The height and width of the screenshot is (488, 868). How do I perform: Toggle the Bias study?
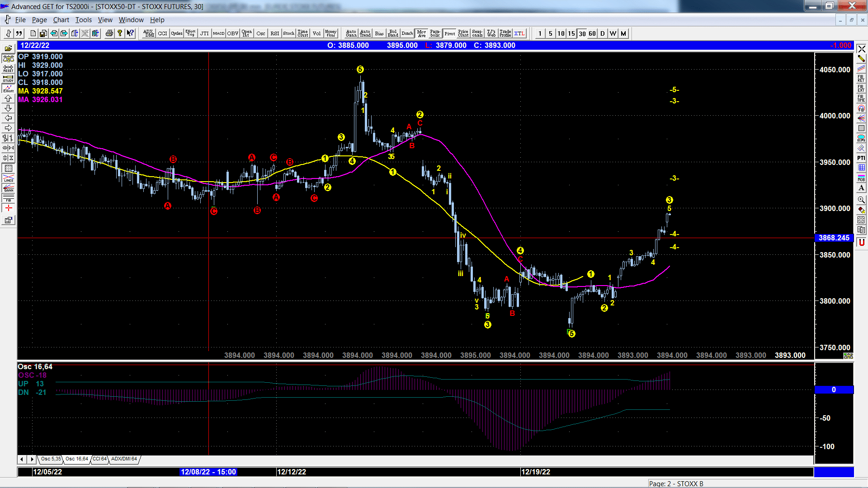tap(379, 33)
